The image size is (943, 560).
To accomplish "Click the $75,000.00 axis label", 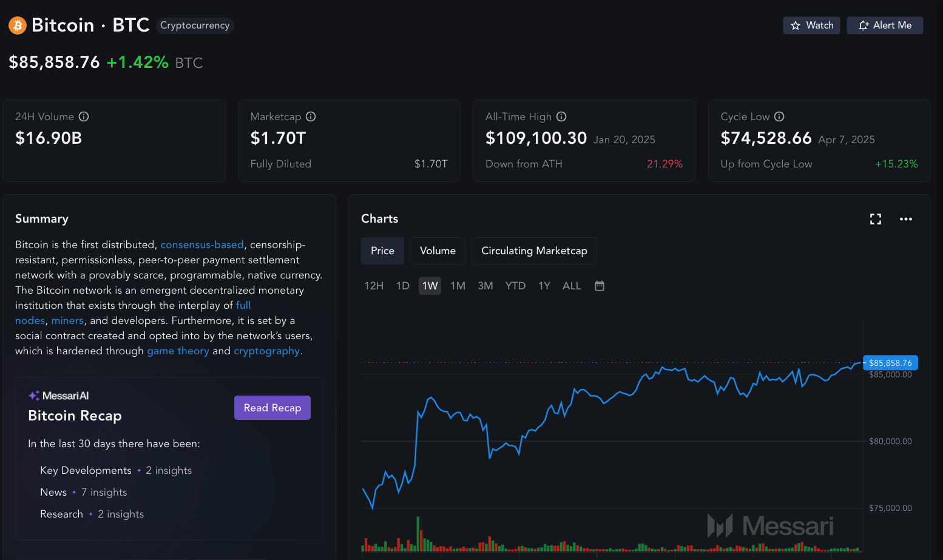I will (x=890, y=508).
